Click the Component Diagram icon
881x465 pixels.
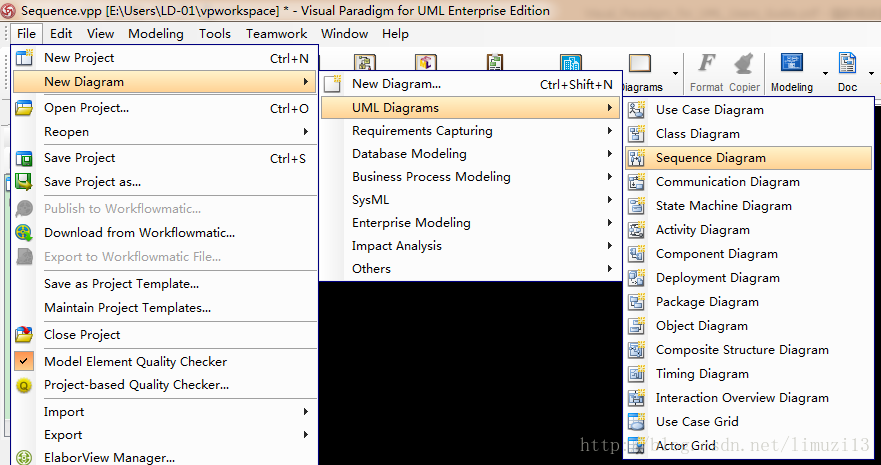click(x=636, y=254)
